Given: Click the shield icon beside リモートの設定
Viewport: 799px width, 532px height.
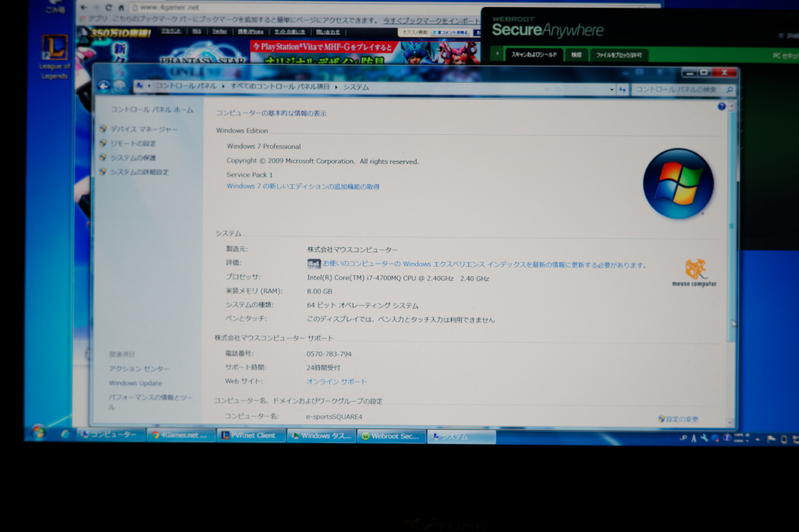Looking at the screenshot, I should 104,144.
